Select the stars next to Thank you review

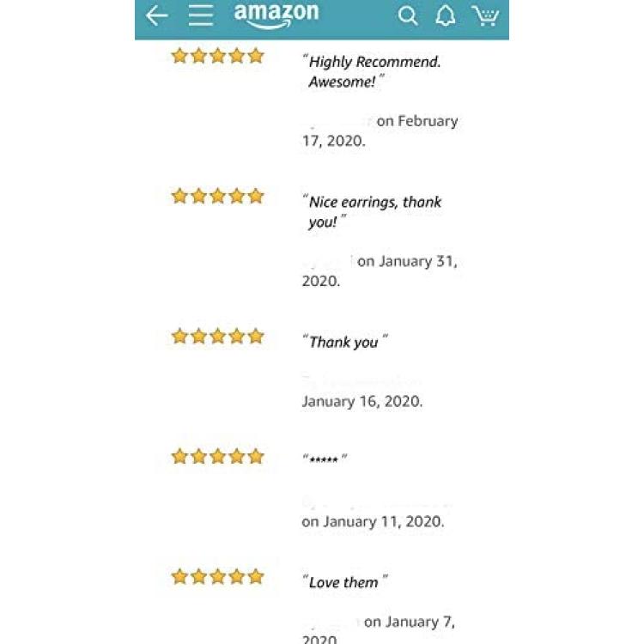coord(218,337)
